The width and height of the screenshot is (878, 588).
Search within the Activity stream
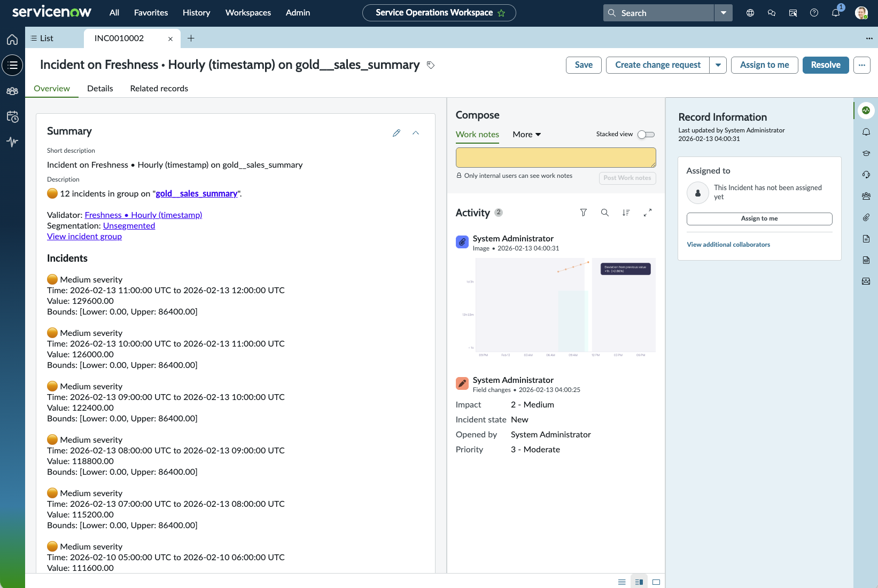click(605, 213)
